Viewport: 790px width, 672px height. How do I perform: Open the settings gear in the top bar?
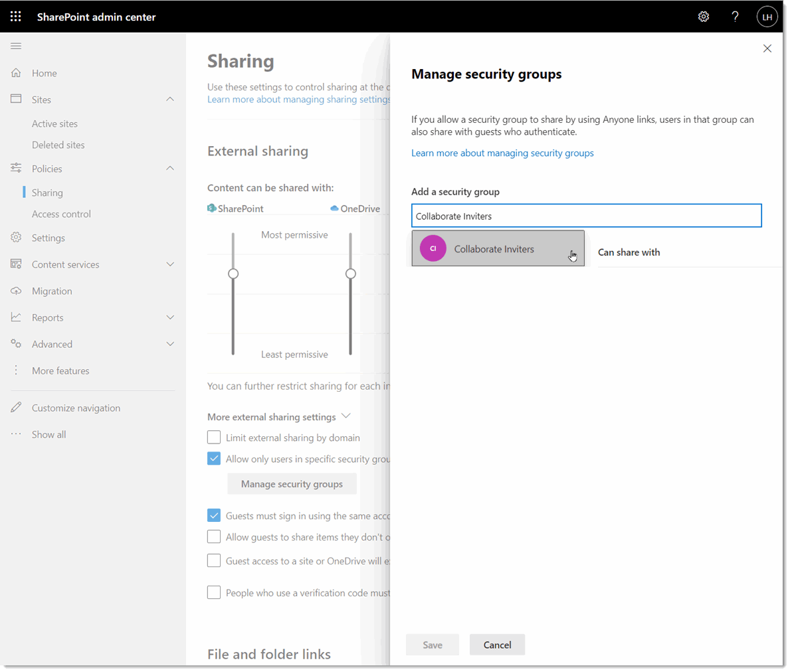[x=704, y=16]
